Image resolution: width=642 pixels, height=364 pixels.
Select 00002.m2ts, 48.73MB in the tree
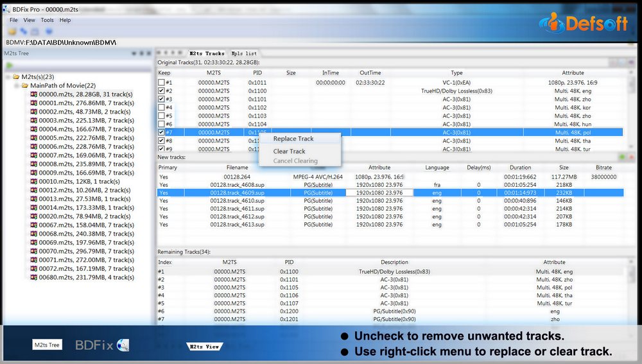[85, 112]
